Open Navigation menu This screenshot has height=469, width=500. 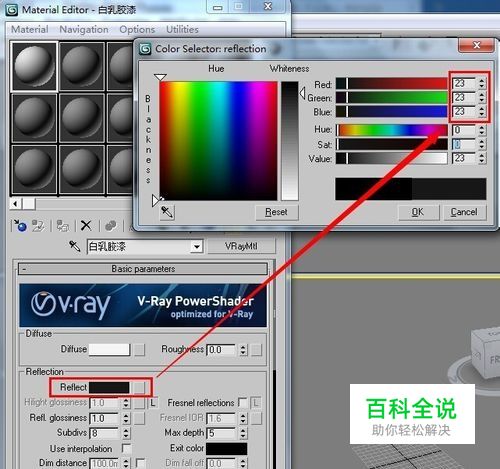pos(84,29)
